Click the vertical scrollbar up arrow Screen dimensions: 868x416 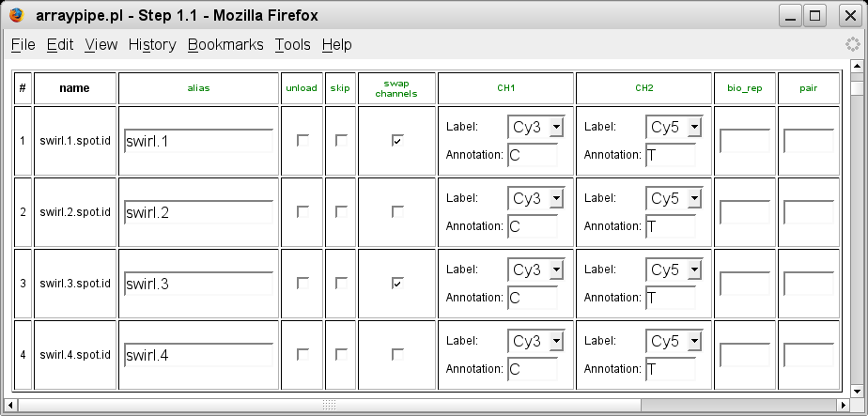(x=857, y=66)
